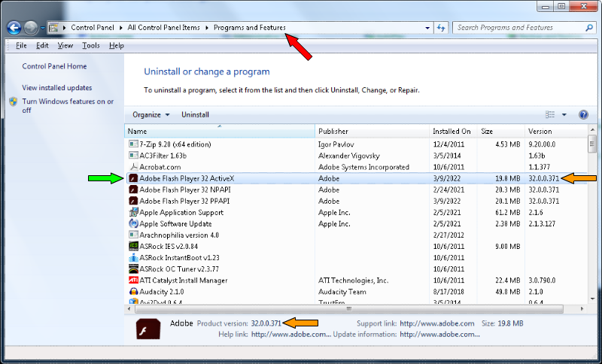Click the ASRock InstantBoot v1.23 icon
The height and width of the screenshot is (364, 602).
click(133, 257)
